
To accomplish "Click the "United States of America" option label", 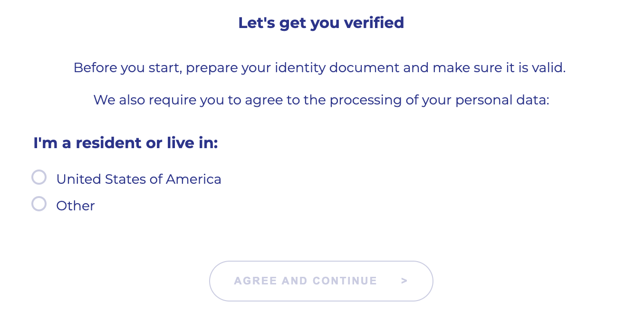I will tap(138, 179).
